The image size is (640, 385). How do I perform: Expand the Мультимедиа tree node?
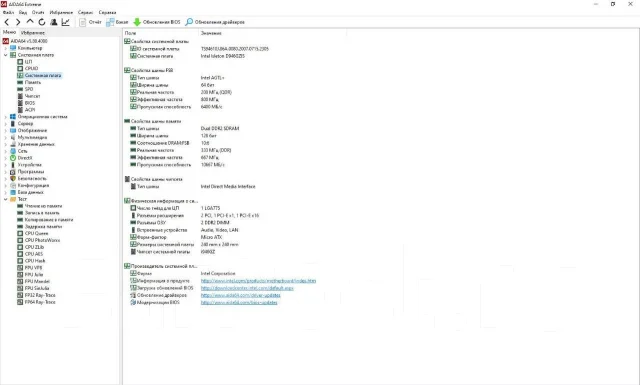click(5, 138)
